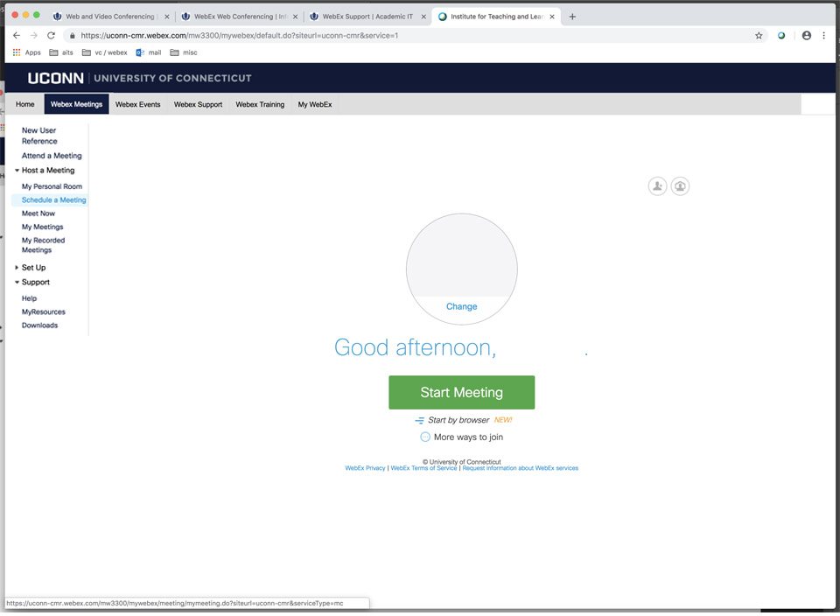
Task: Open the Apps grid in bookmarks bar
Action: (x=17, y=52)
